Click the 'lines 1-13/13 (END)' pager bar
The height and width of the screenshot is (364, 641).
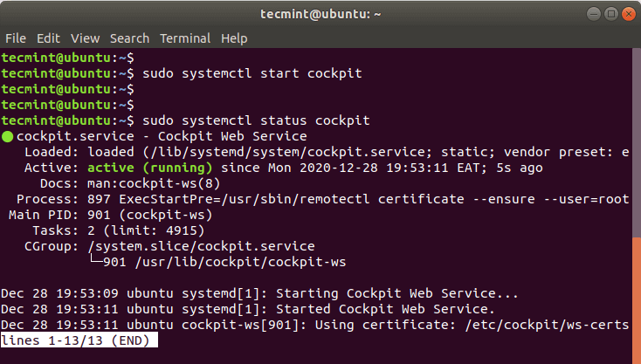79,340
